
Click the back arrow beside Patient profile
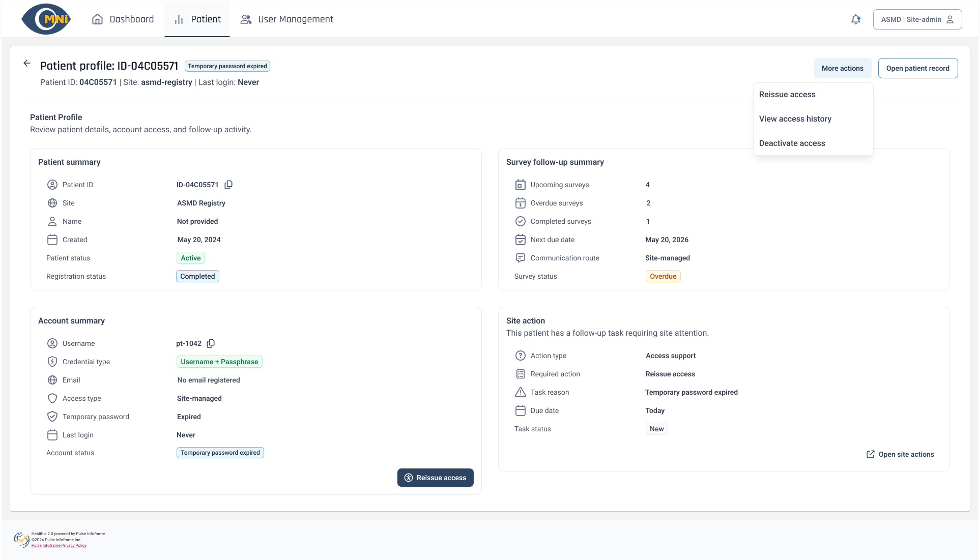tap(27, 63)
